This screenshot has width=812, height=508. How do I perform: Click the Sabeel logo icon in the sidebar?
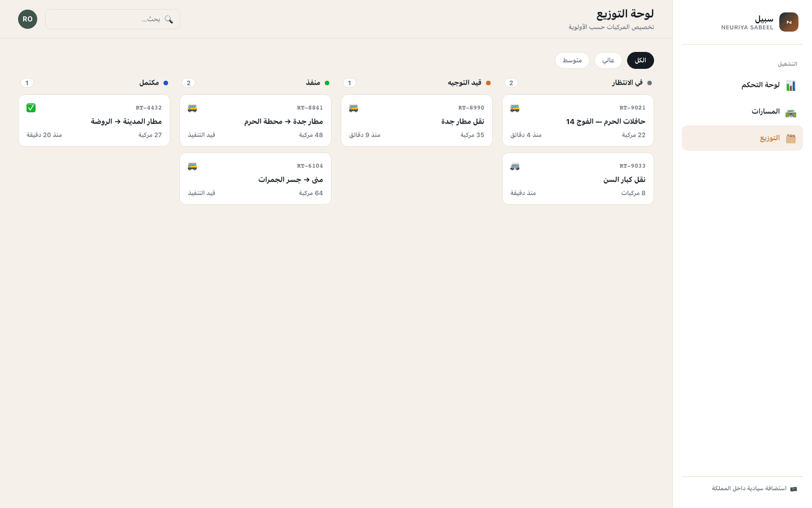(789, 22)
